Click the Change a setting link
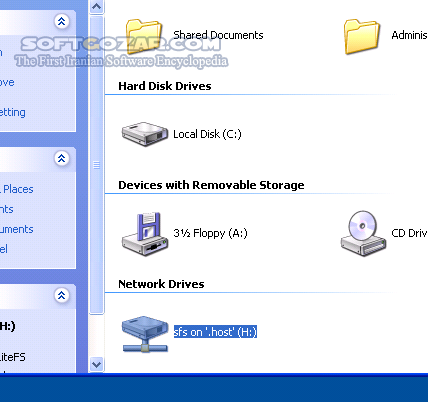Screen dimensions: 428x402 [x=13, y=112]
